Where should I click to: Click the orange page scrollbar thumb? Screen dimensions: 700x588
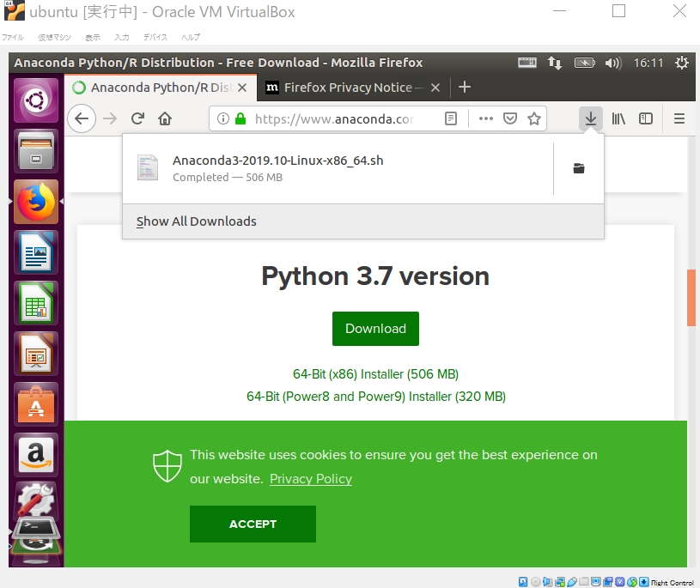point(691,298)
